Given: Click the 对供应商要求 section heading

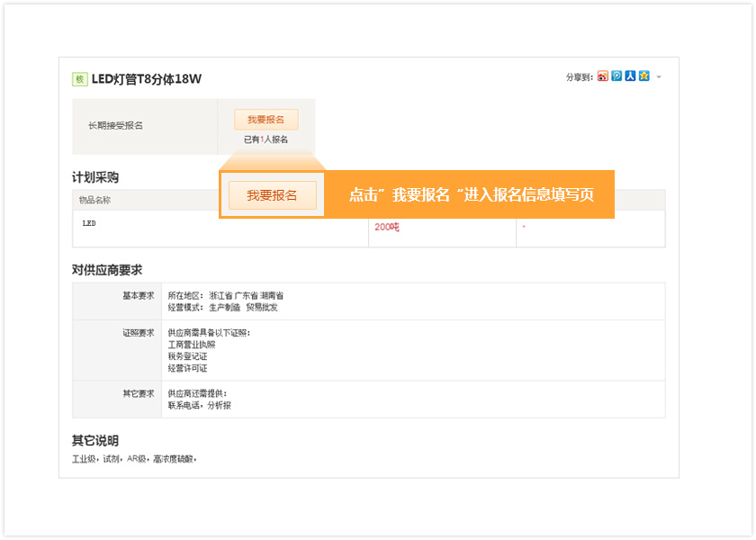Looking at the screenshot, I should click(x=107, y=270).
